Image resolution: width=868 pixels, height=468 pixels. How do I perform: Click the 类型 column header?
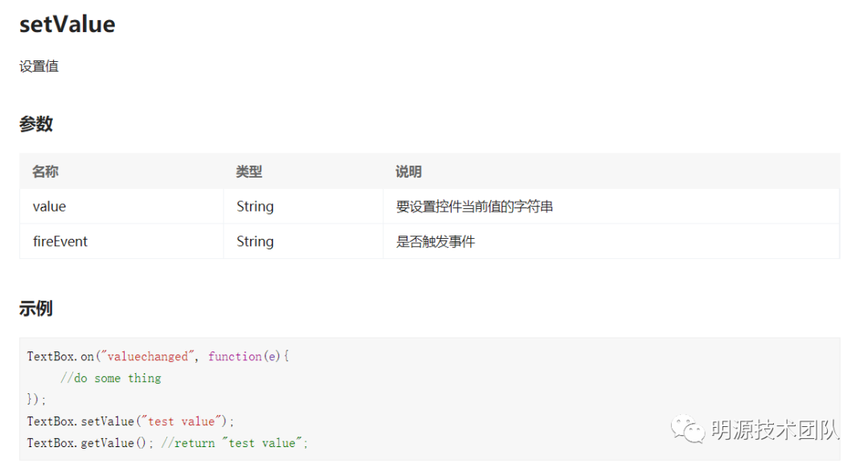click(249, 172)
